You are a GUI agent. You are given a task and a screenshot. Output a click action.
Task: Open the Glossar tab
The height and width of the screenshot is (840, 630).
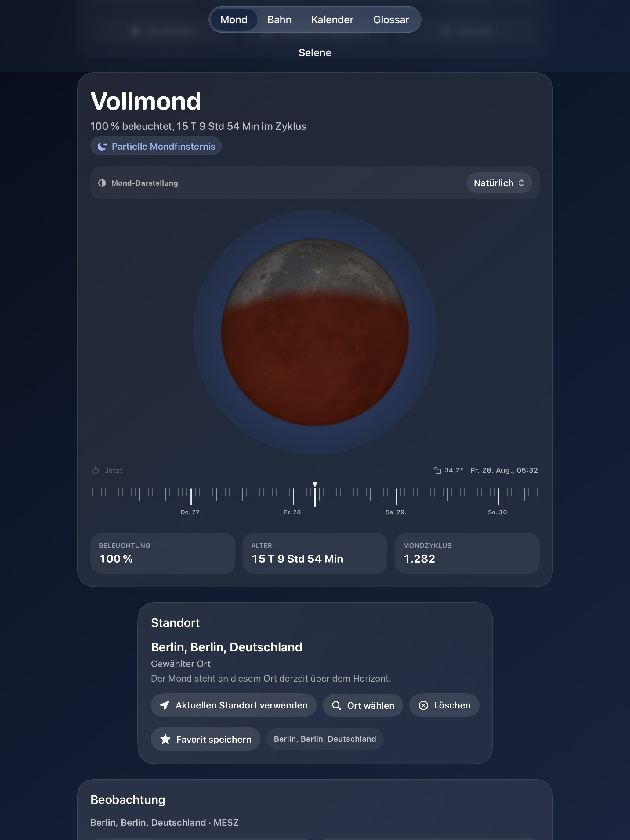coord(391,20)
